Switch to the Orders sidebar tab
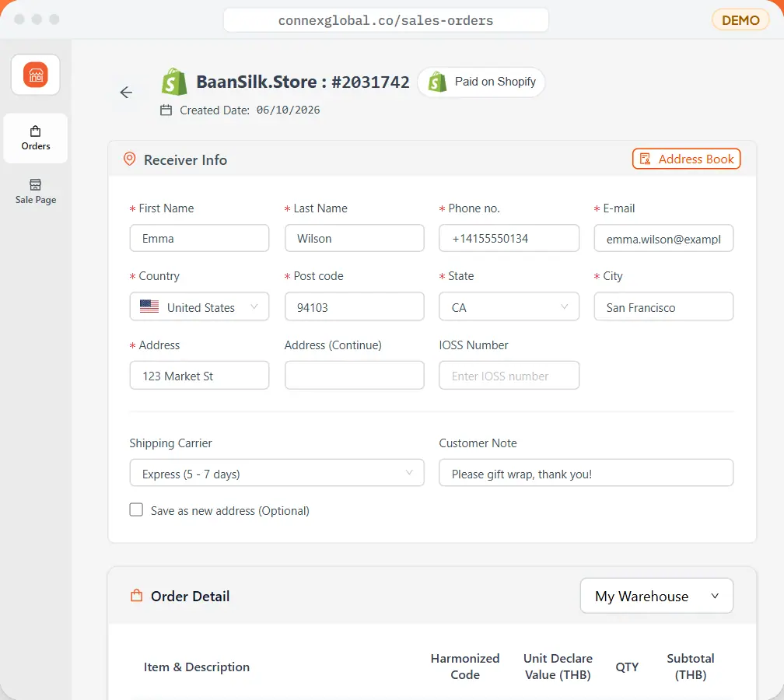Image resolution: width=784 pixels, height=700 pixels. 36,138
